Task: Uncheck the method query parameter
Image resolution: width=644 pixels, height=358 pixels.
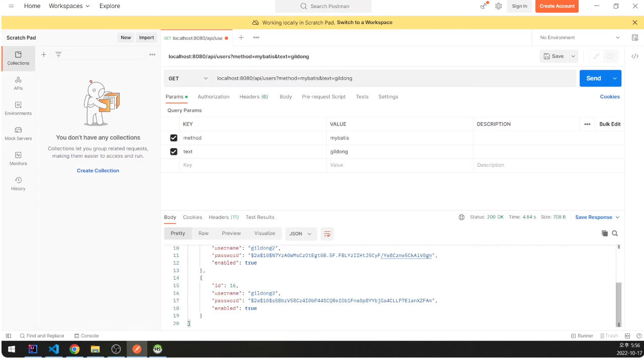Action: tap(173, 138)
